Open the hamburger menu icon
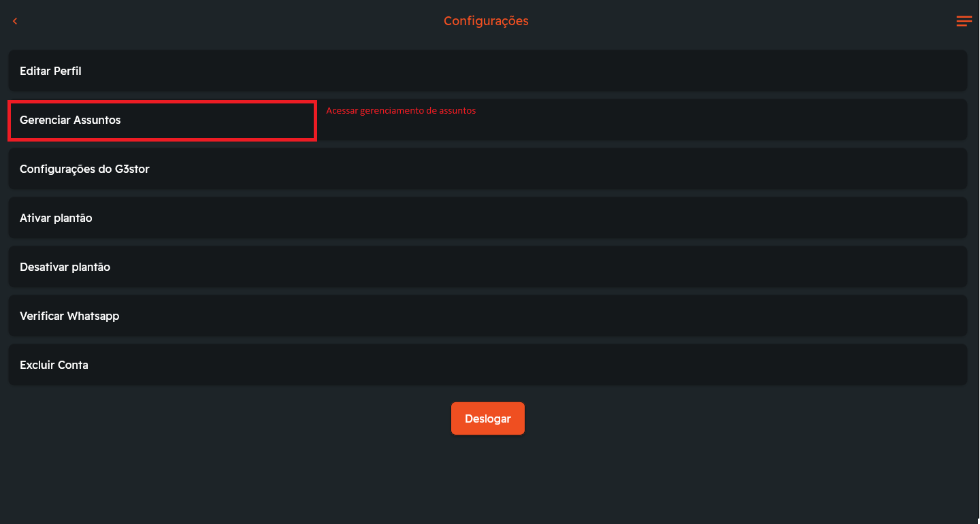Viewport: 980px width, 524px height. point(964,21)
